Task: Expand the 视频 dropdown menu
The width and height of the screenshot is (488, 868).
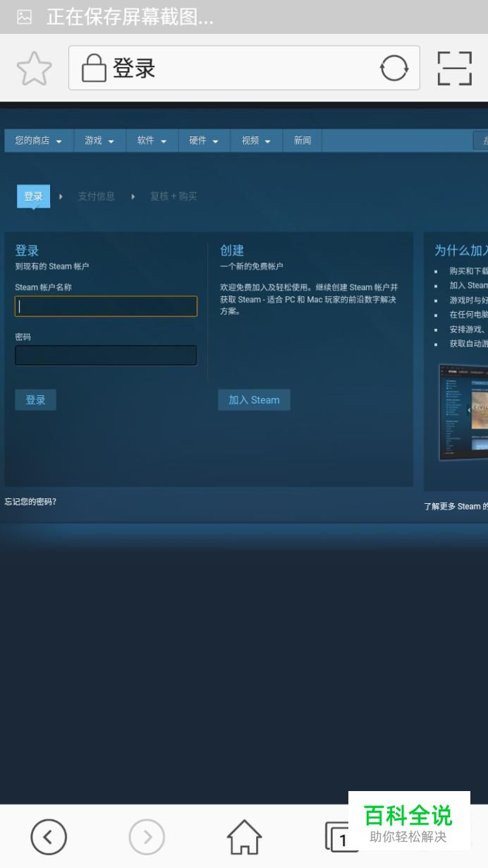Action: [257, 140]
